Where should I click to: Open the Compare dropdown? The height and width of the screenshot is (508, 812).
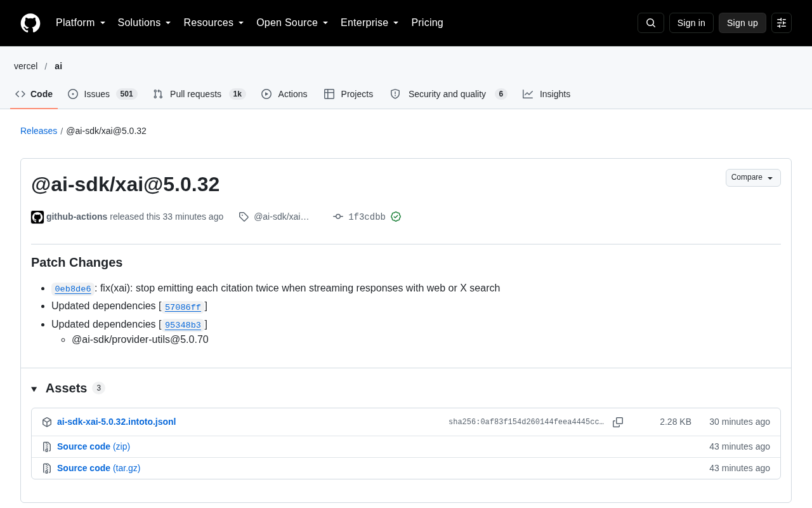753,178
